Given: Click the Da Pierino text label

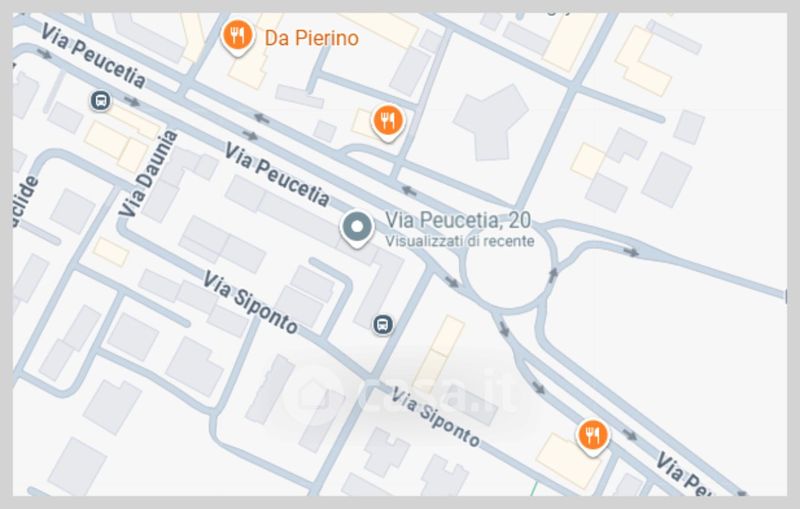Looking at the screenshot, I should point(312,38).
